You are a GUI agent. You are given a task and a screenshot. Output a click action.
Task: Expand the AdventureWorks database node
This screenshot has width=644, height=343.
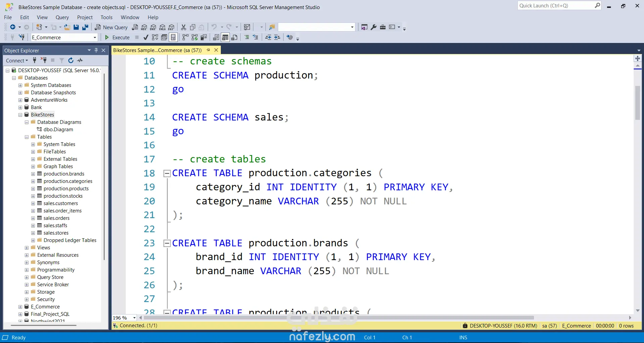[x=20, y=100]
